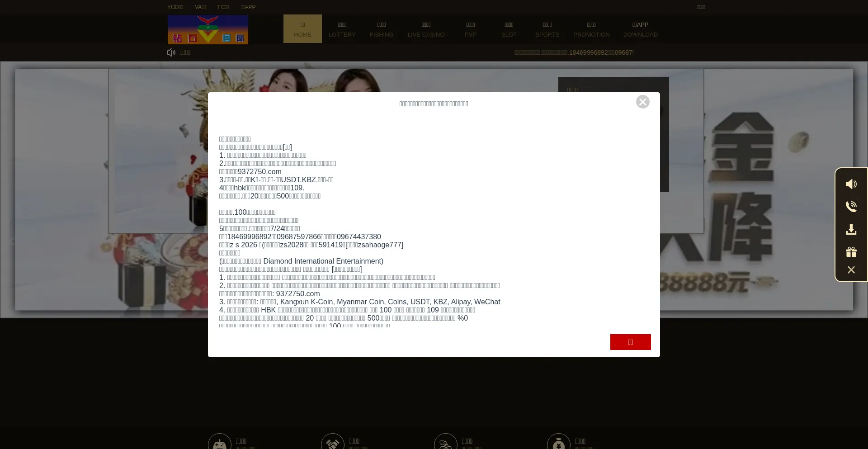
Task: Click the download icon in the right floating sidebar
Action: point(851,229)
